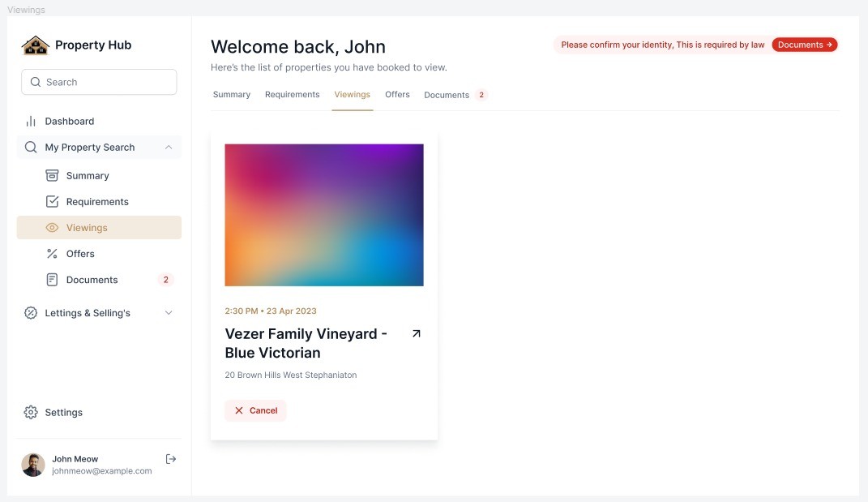This screenshot has width=868, height=502.
Task: Click the John Meow user name
Action: (75, 459)
